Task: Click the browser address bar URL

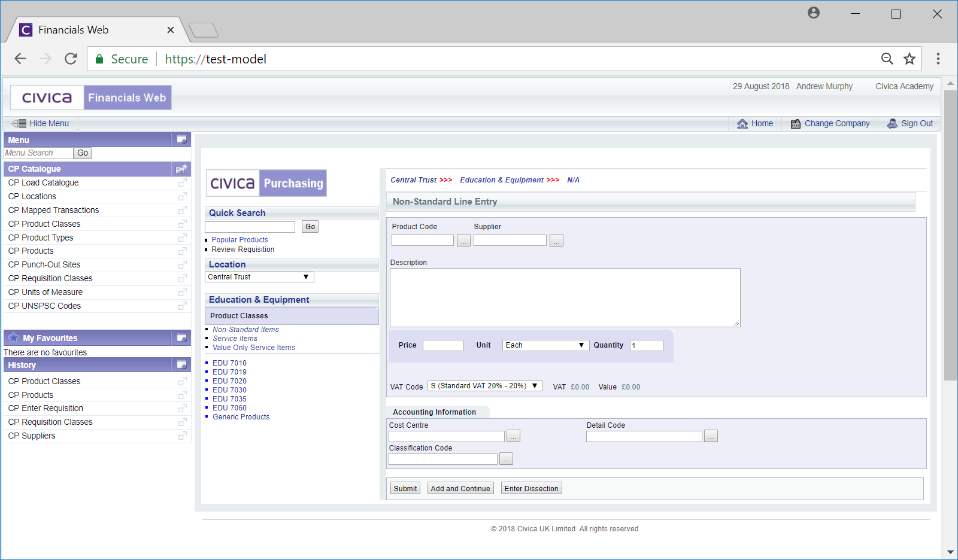Action: click(x=216, y=59)
